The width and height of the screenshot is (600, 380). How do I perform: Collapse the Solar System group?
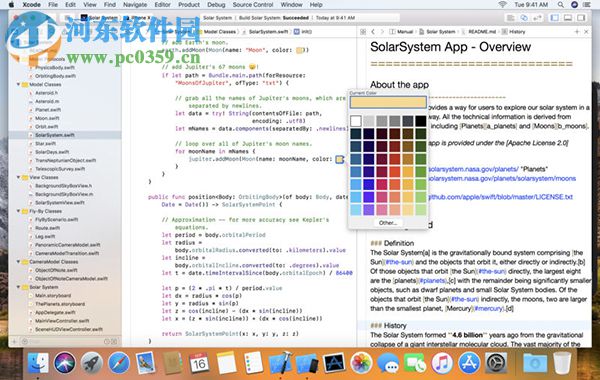click(18, 287)
